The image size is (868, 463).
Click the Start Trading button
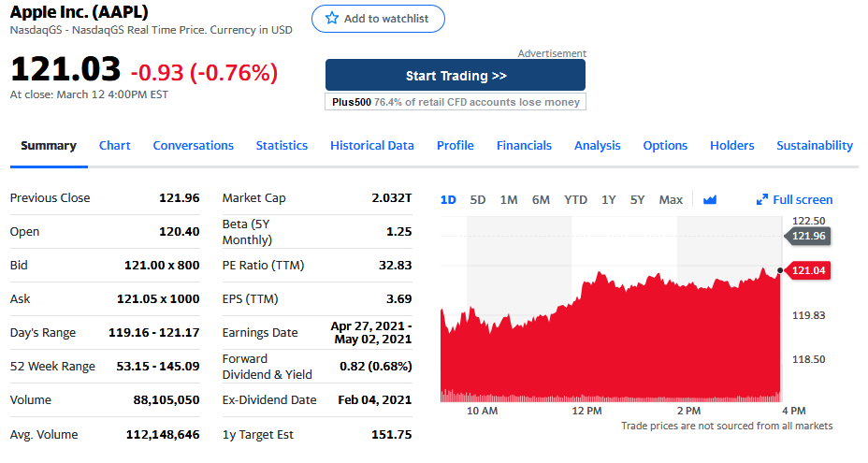point(456,75)
